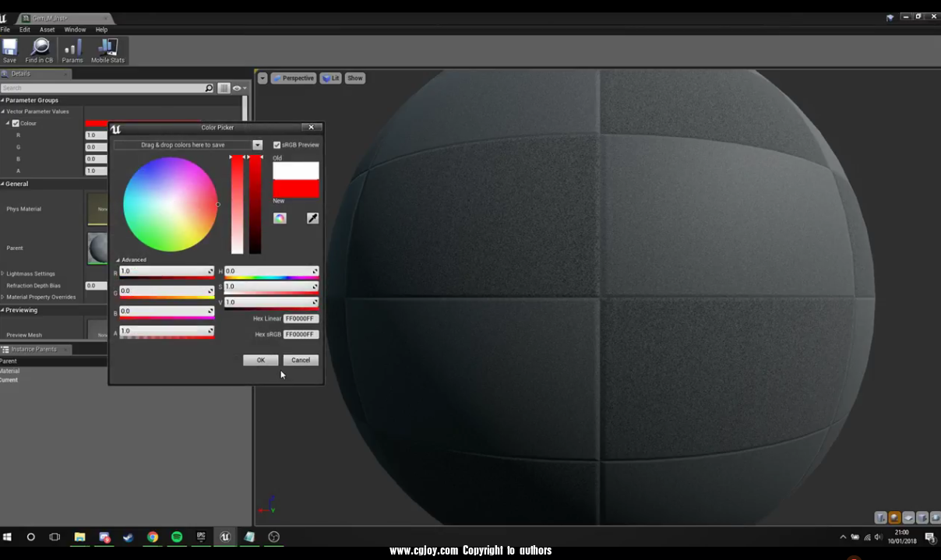This screenshot has width=941, height=560.
Task: Select the eyedropper tool in Color Picker
Action: [312, 219]
